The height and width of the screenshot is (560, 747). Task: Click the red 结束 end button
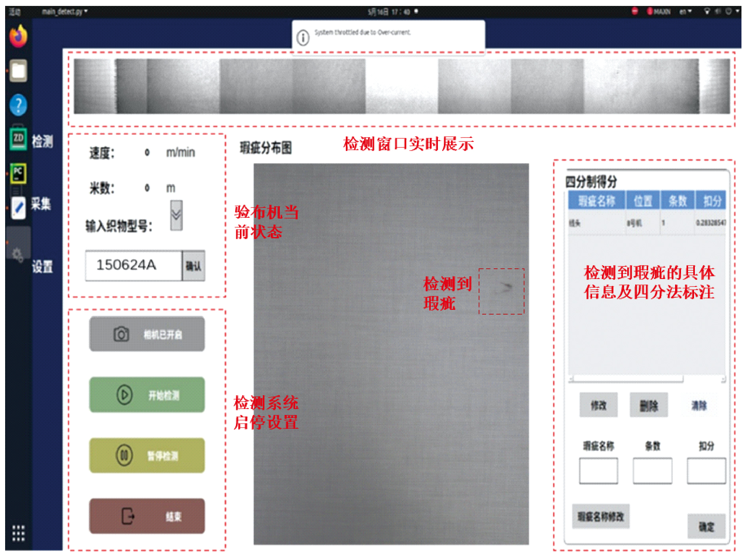coord(147,516)
